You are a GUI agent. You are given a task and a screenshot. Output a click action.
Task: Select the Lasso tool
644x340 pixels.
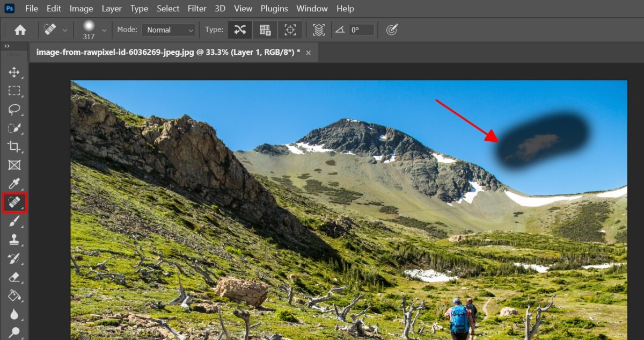click(14, 110)
